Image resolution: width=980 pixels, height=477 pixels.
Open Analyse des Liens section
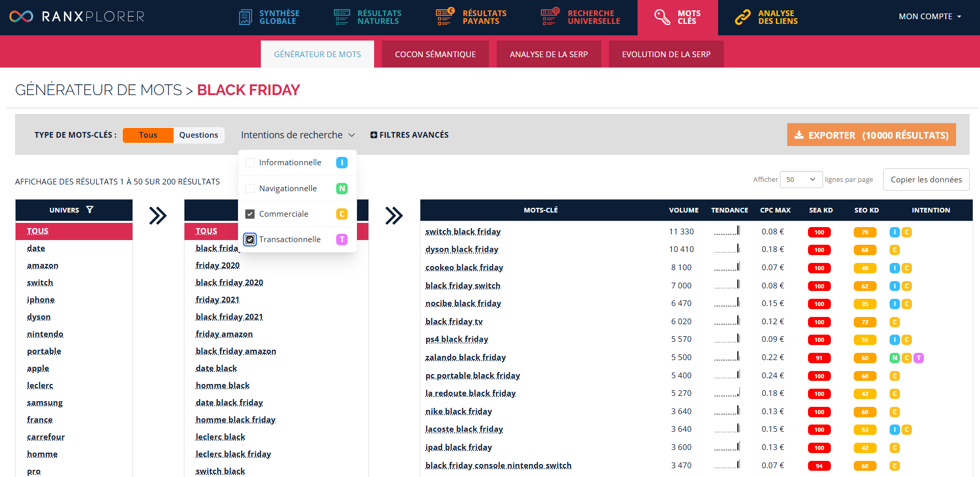click(x=766, y=17)
